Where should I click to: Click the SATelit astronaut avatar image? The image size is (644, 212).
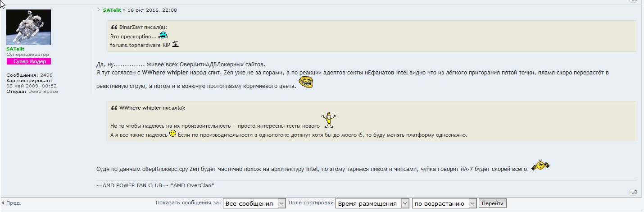pyautogui.click(x=28, y=27)
